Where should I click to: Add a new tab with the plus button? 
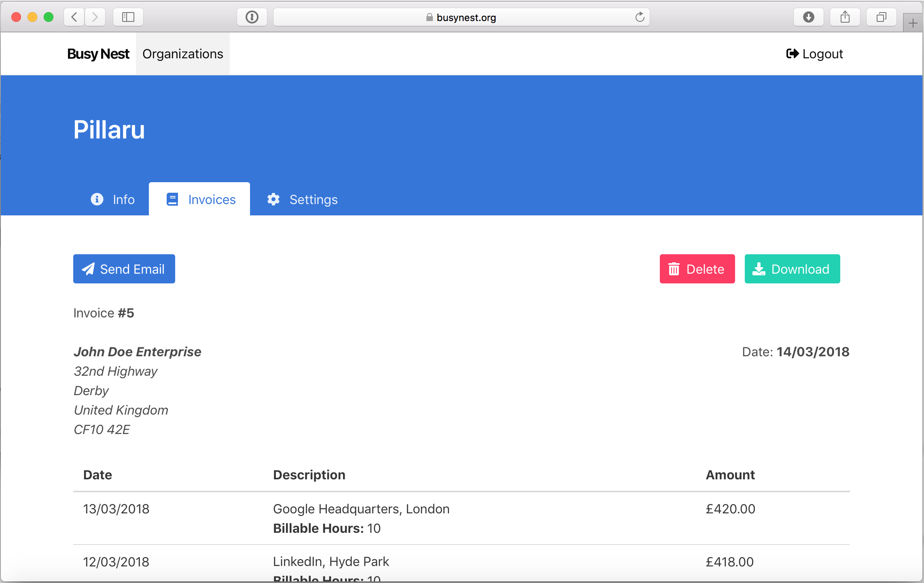[x=913, y=23]
